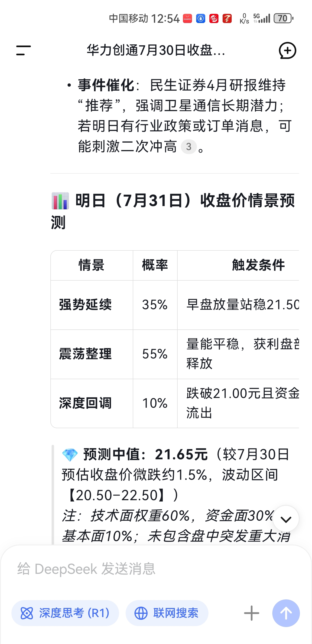
Task: Toggle 联网搜索 web search
Action: tap(167, 613)
